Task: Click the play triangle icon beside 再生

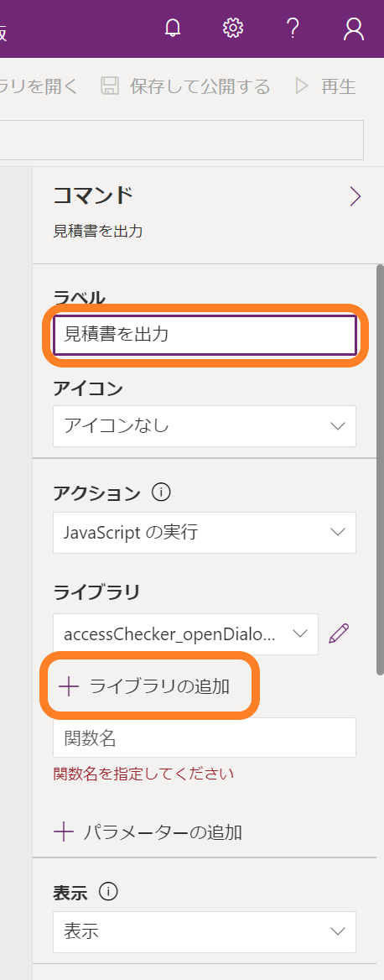Action: pos(302,86)
